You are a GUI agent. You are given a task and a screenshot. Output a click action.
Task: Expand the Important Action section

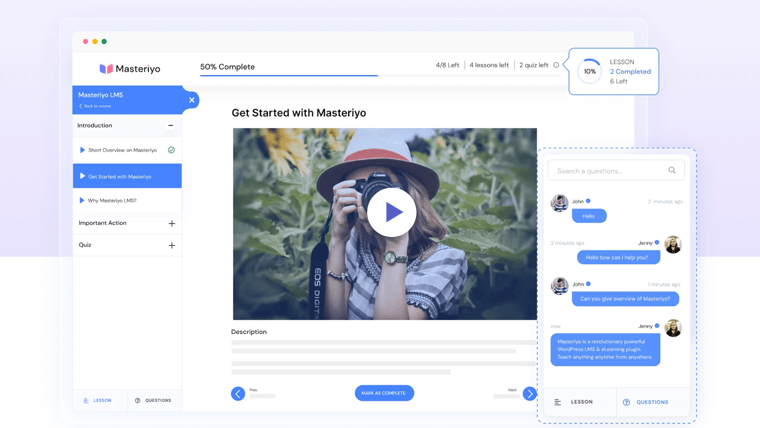coord(172,223)
